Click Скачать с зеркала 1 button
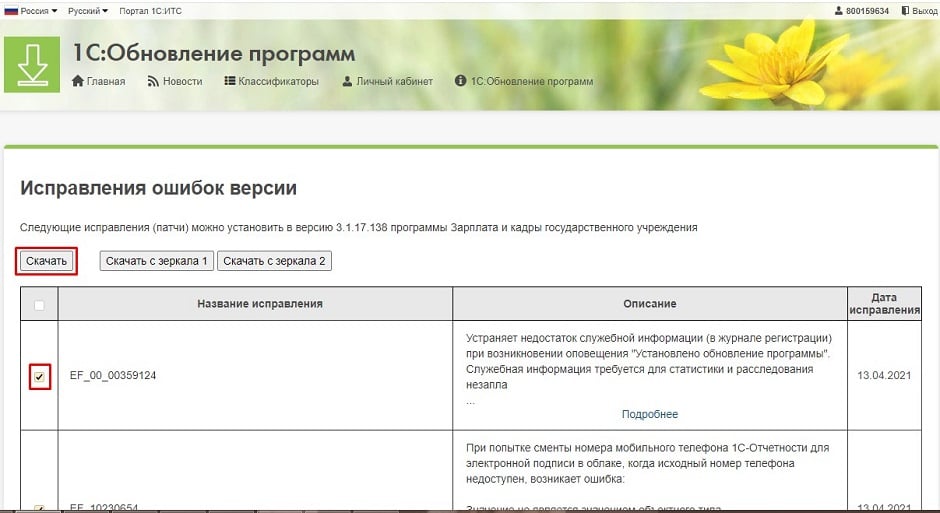 [x=157, y=261]
